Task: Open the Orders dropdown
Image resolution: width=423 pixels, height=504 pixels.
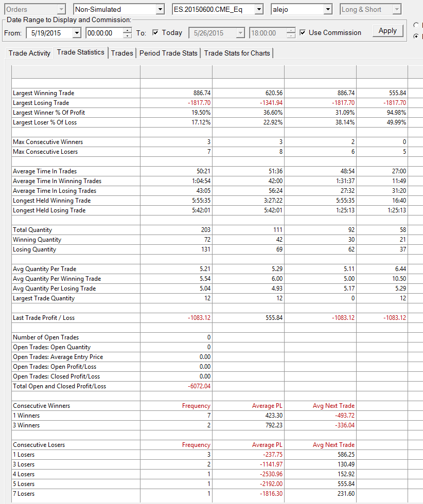Action: pos(61,9)
